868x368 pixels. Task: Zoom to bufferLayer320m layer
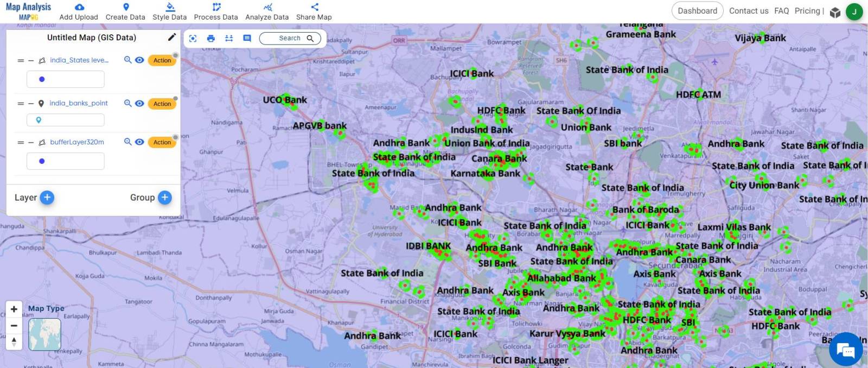127,142
